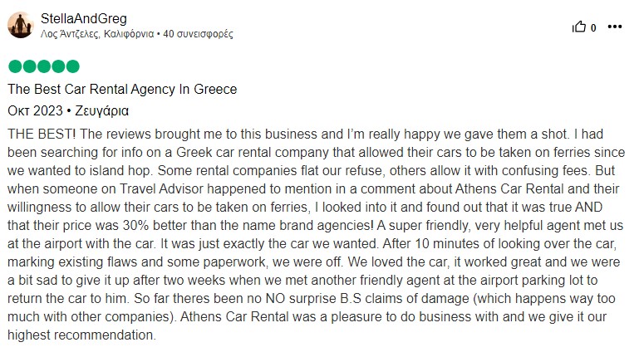Click the 40 συνεισφορές contributions text
The height and width of the screenshot is (352, 644).
click(x=198, y=34)
